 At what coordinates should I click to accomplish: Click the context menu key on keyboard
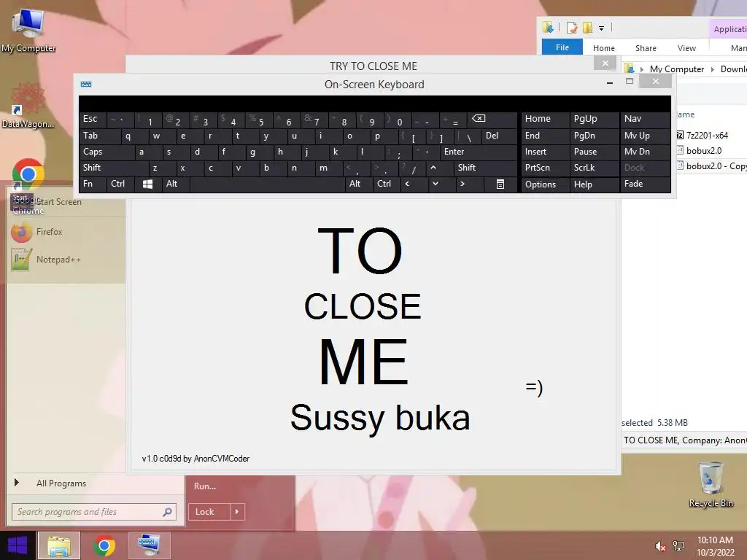(x=500, y=184)
